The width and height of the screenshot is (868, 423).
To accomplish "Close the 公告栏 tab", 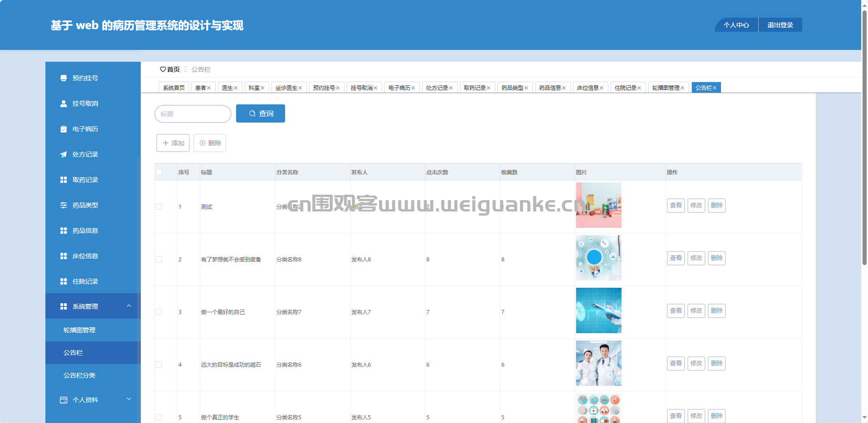I will (715, 88).
